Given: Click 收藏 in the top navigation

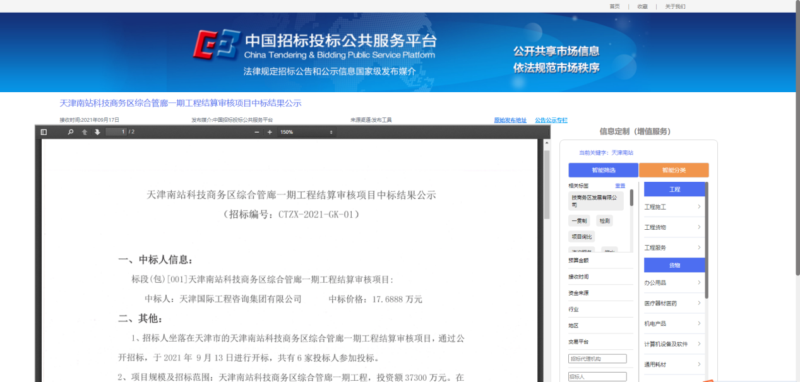Looking at the screenshot, I should [642, 7].
